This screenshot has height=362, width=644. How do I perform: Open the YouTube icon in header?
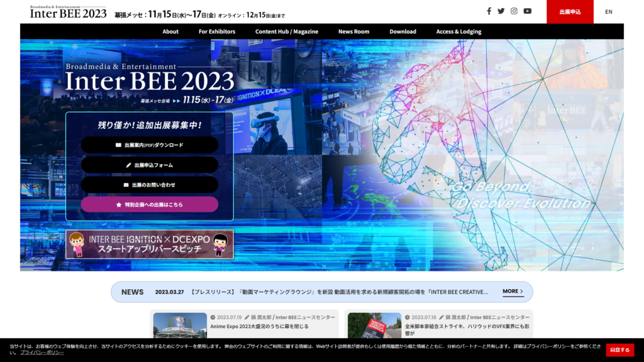click(528, 11)
